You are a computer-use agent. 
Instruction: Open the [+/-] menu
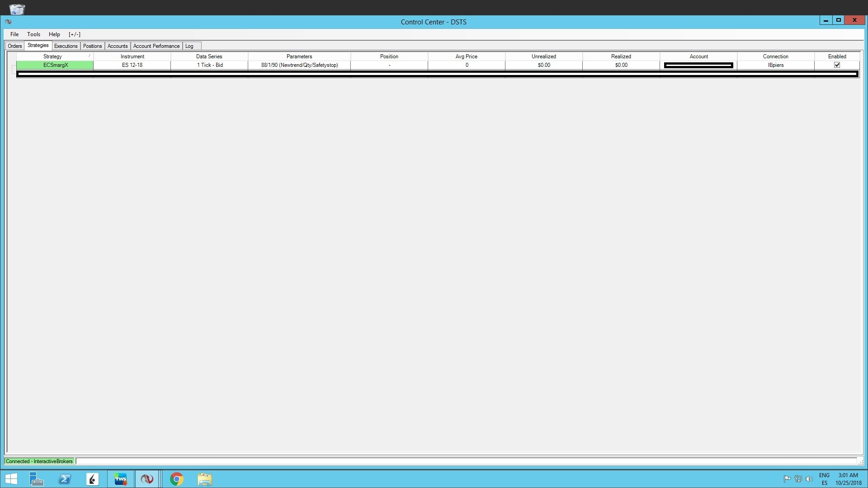coord(75,34)
